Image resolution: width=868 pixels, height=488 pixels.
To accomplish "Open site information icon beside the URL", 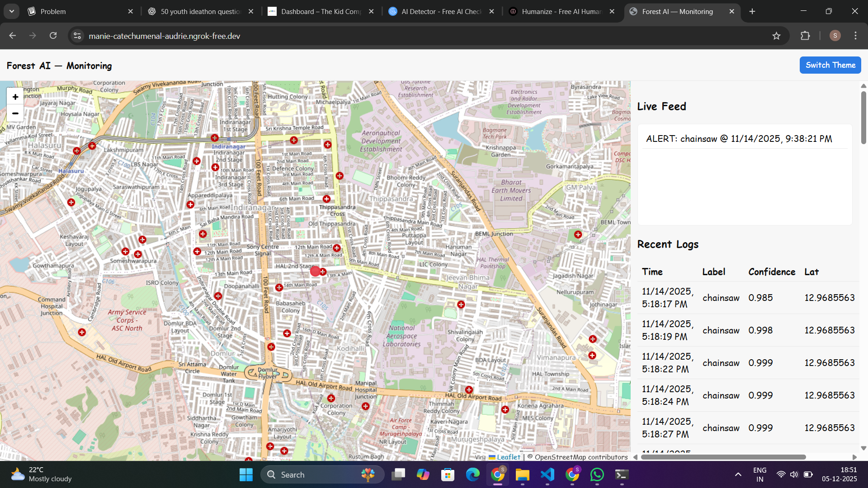I will coord(78,36).
